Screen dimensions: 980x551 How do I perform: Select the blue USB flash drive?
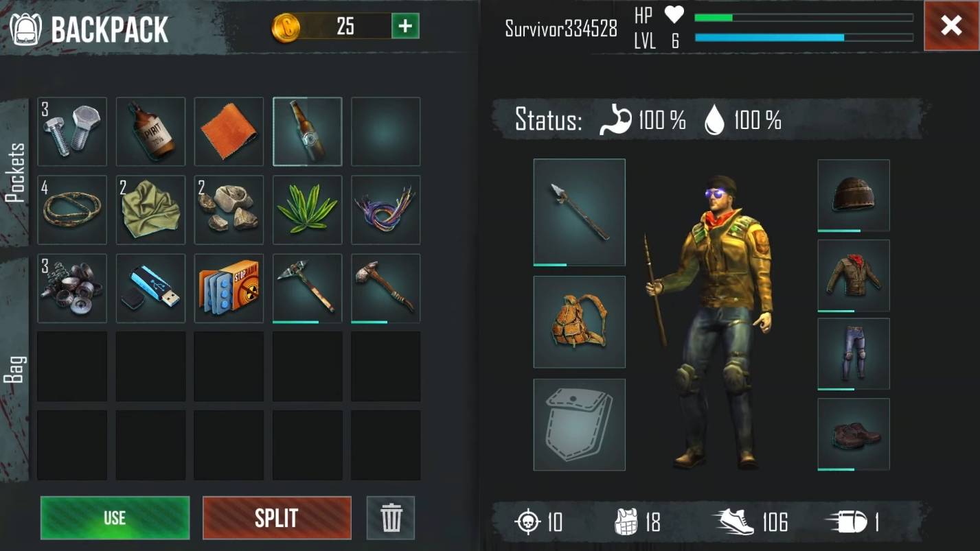pos(150,288)
